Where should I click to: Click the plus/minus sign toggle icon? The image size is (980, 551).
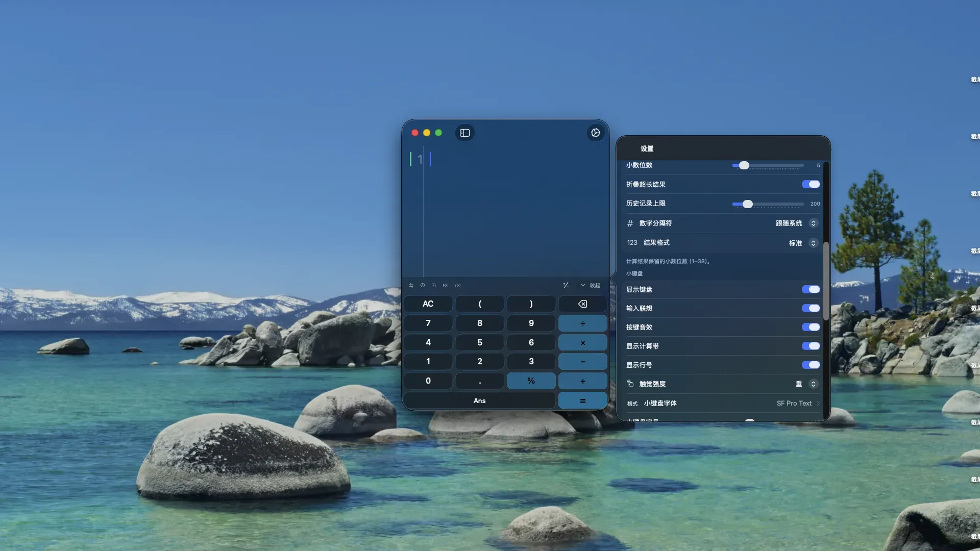[566, 285]
